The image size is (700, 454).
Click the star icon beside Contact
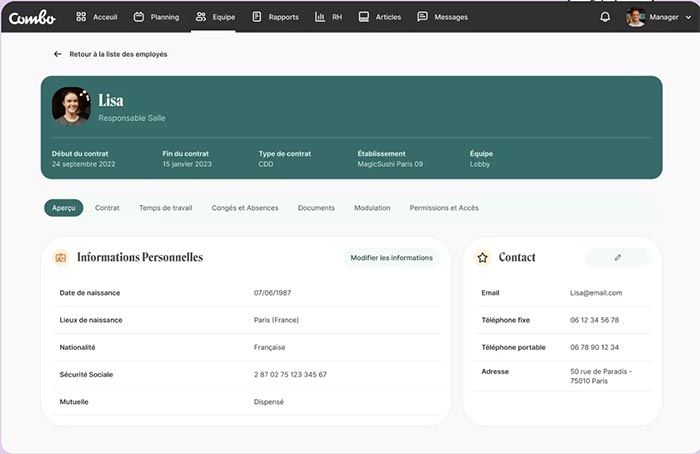click(483, 258)
